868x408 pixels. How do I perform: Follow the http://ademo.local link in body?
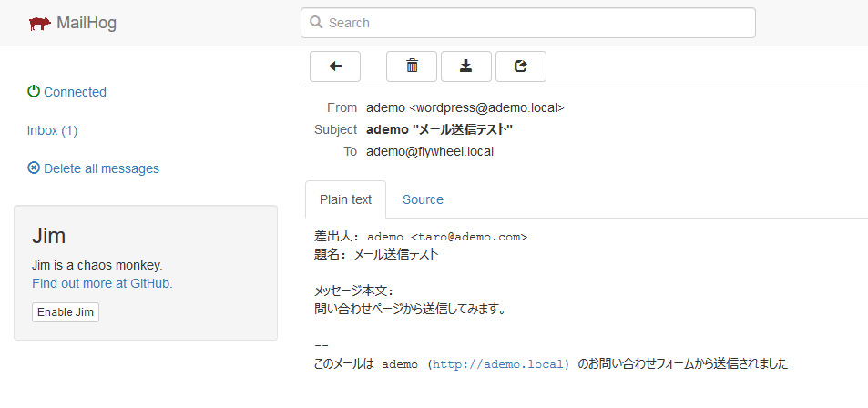pyautogui.click(x=501, y=363)
